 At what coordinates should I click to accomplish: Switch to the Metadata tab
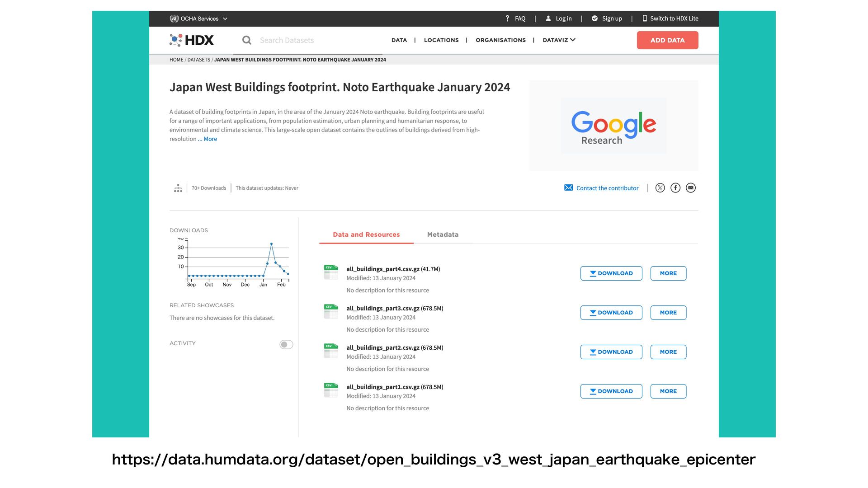click(x=443, y=235)
